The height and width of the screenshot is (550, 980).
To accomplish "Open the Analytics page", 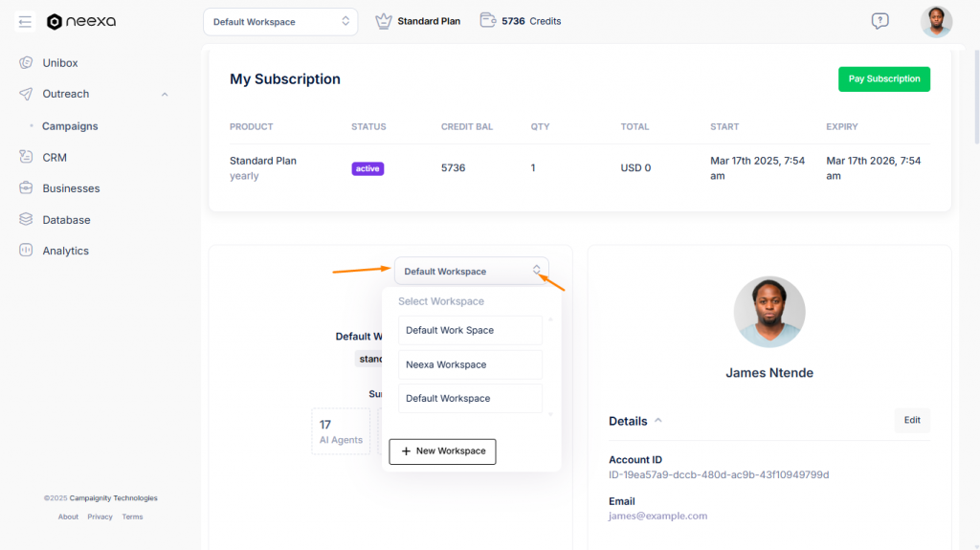I will 65,251.
